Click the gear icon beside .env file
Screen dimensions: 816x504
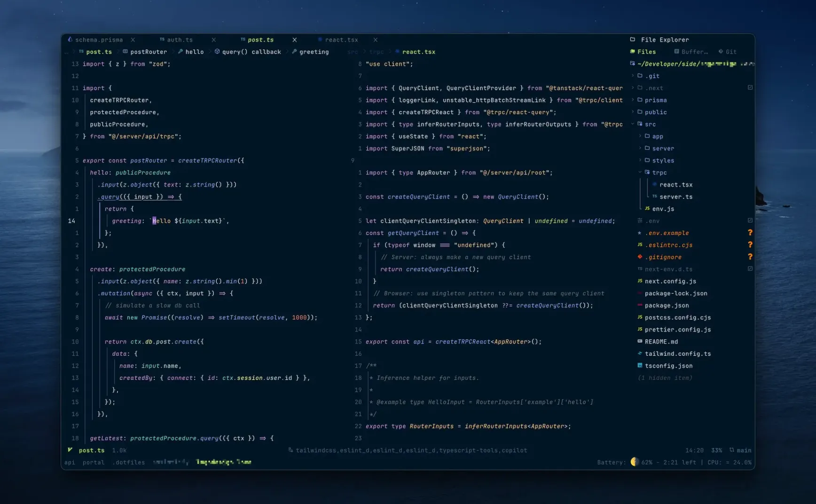coord(640,220)
